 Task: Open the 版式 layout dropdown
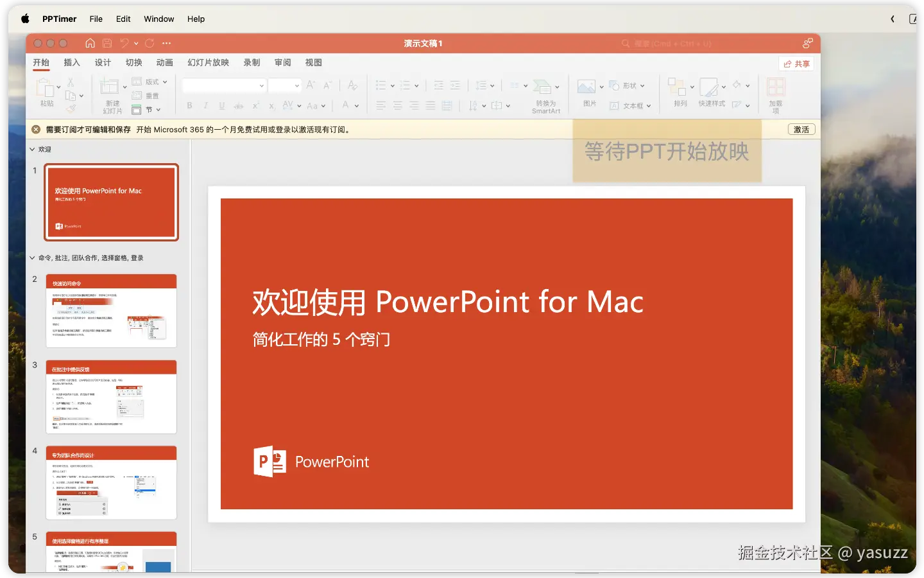pos(150,82)
